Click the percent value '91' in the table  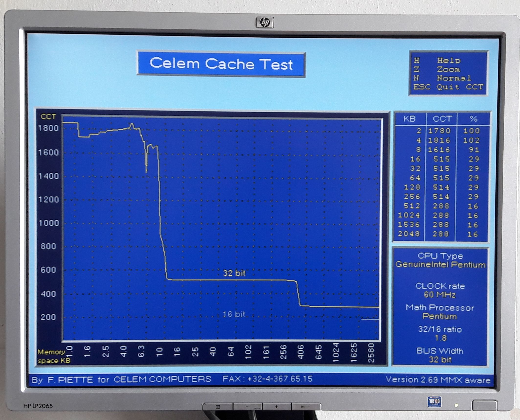point(474,150)
